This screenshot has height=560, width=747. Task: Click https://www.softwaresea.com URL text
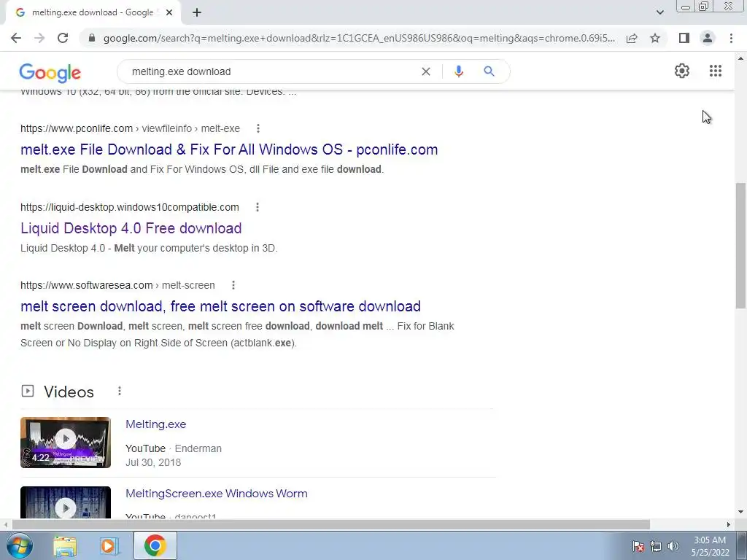(86, 285)
